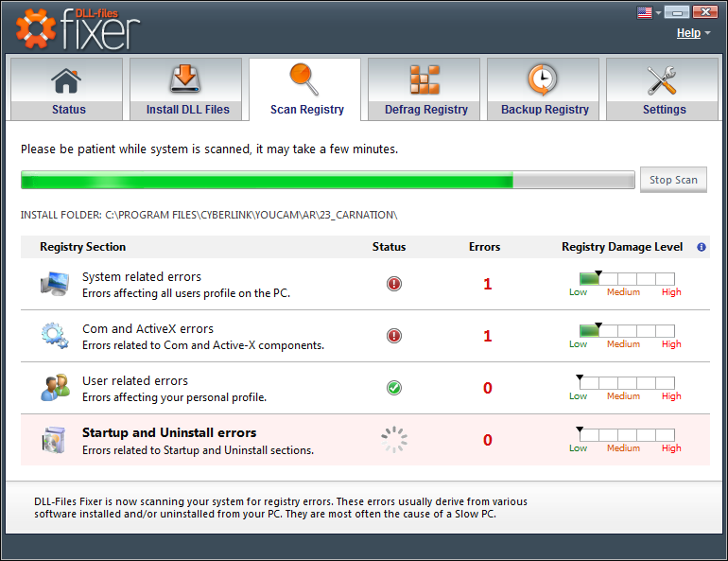Switch to the Install DLL Files tab
Screen dimensions: 728x561
tap(185, 89)
